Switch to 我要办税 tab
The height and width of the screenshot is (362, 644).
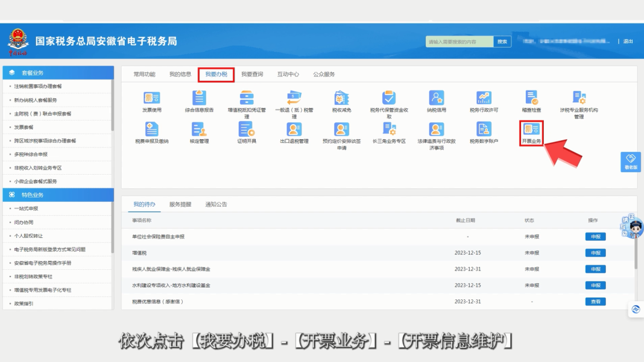(216, 74)
